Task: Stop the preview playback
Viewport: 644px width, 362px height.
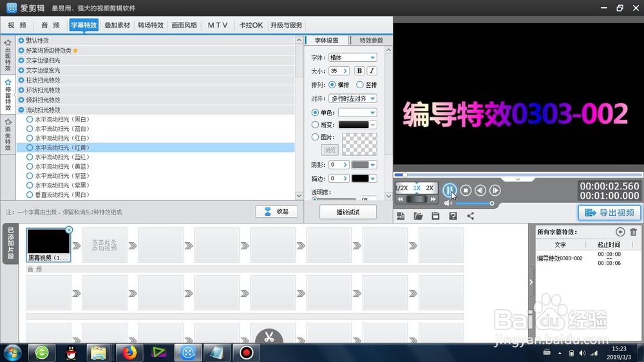Action: coord(466,190)
